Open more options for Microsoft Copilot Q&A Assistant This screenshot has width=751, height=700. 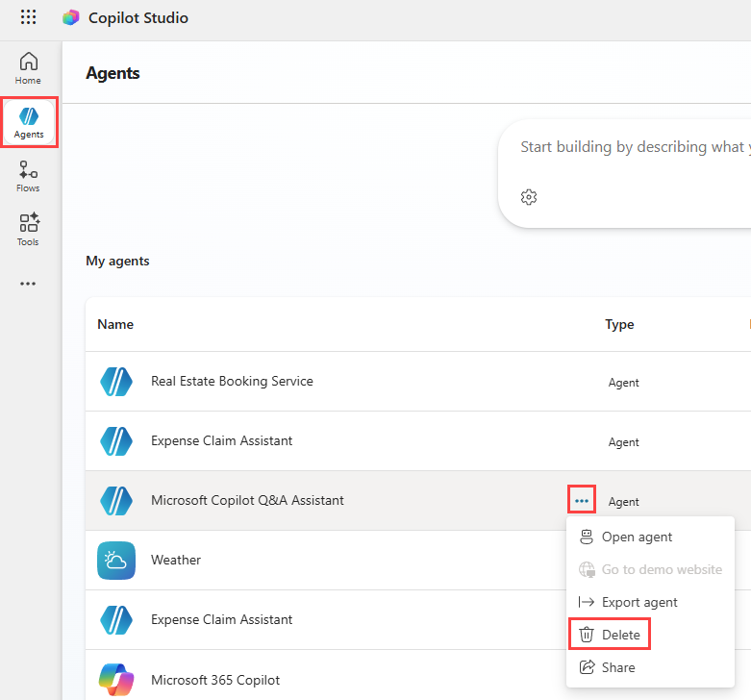581,501
